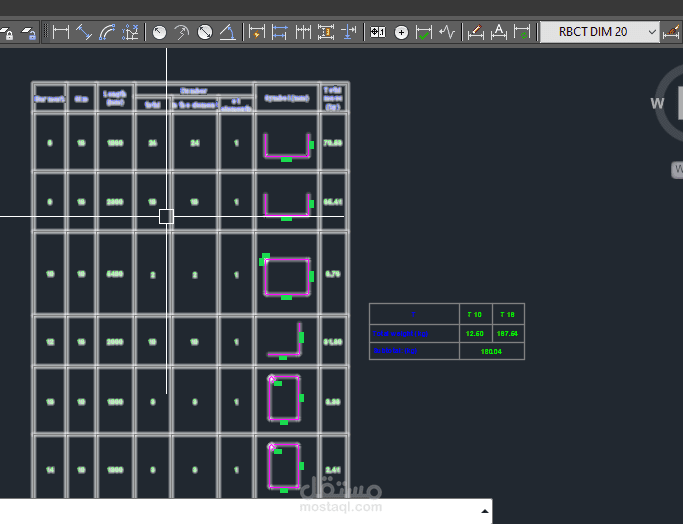Click the "Subtotal (kg)" label

[395, 351]
